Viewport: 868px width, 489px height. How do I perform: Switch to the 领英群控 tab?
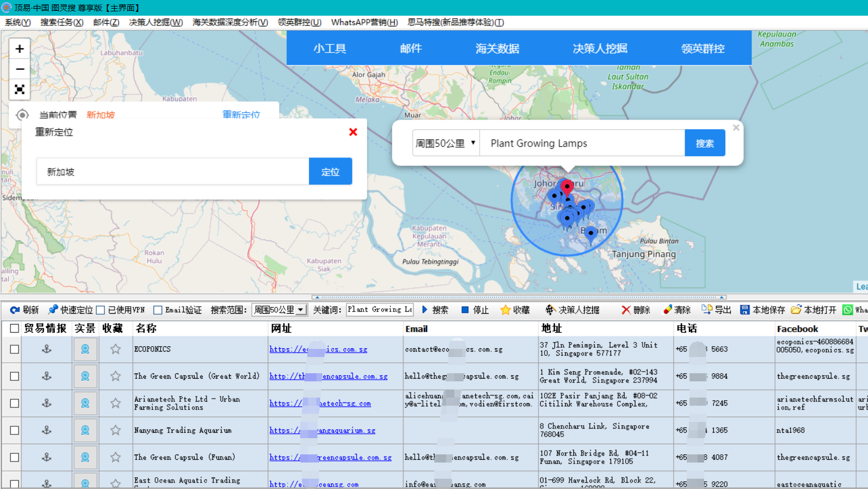(x=703, y=48)
